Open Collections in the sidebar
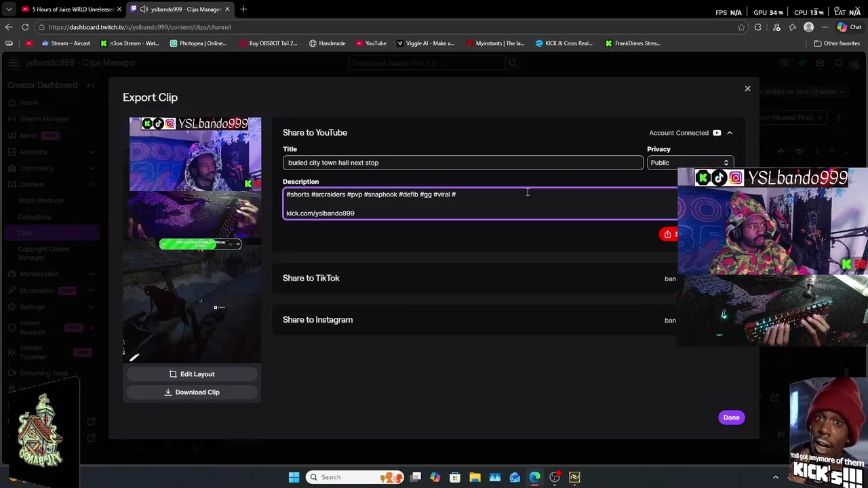This screenshot has height=488, width=868. [x=35, y=217]
